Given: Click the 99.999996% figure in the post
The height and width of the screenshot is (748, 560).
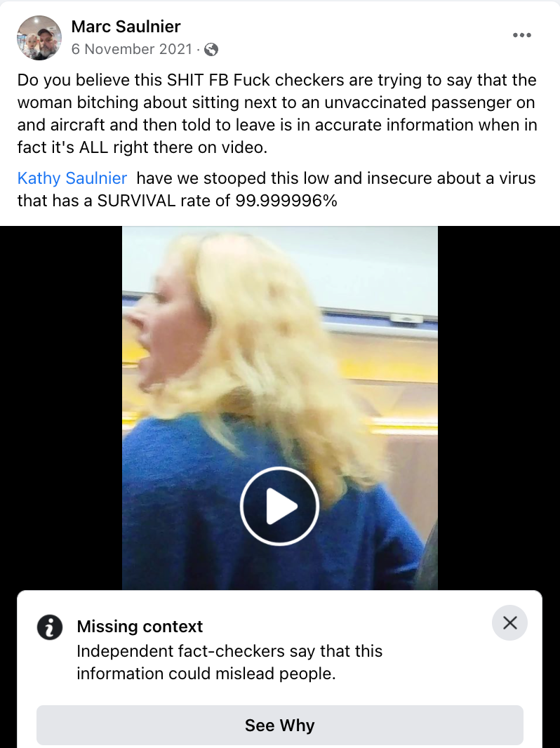Looking at the screenshot, I should click(x=286, y=201).
